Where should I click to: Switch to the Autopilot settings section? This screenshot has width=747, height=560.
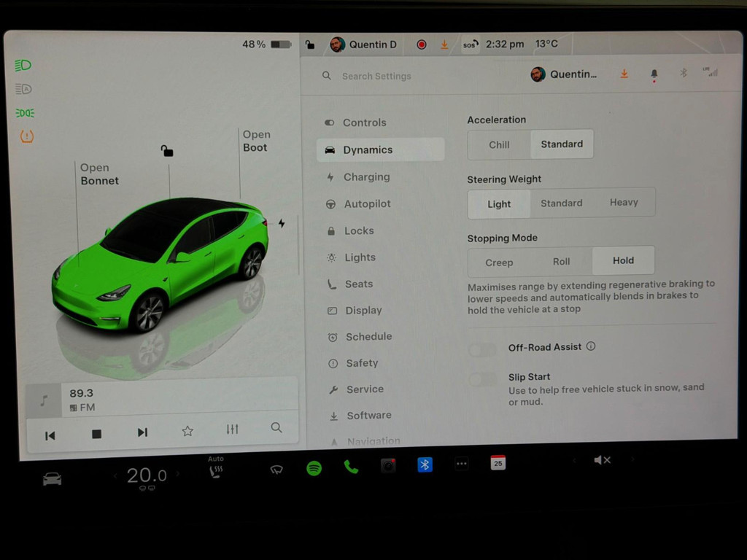click(368, 204)
